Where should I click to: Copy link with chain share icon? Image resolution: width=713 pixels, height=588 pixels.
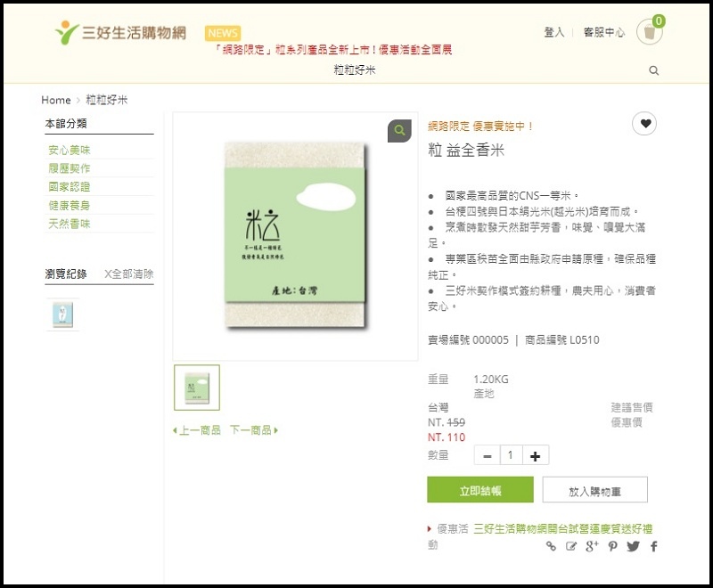[551, 546]
